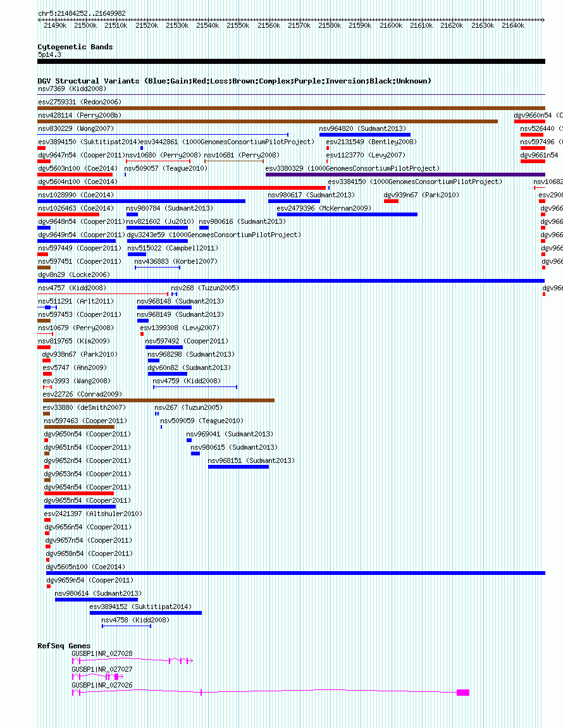
Task: Open variant dgv5604n100 (Coe2014)
Action: point(78,182)
